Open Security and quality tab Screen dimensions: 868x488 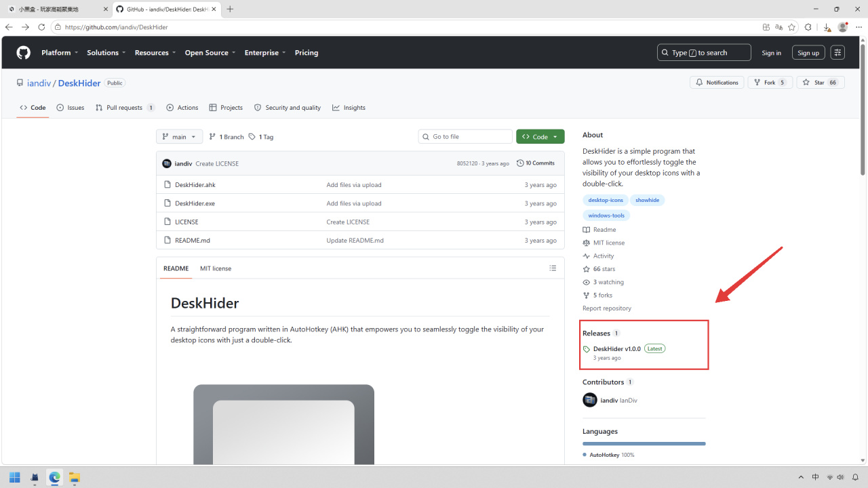tap(288, 108)
